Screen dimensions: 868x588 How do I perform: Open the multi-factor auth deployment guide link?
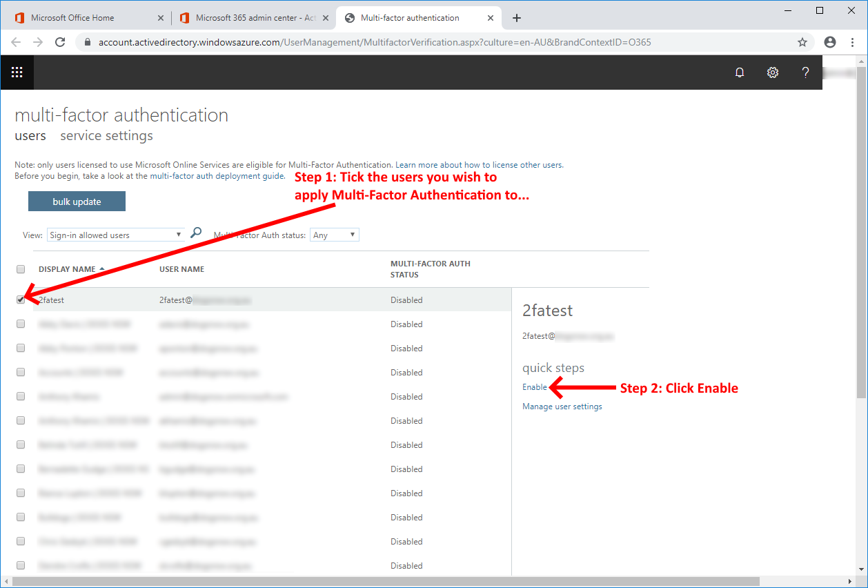[217, 176]
